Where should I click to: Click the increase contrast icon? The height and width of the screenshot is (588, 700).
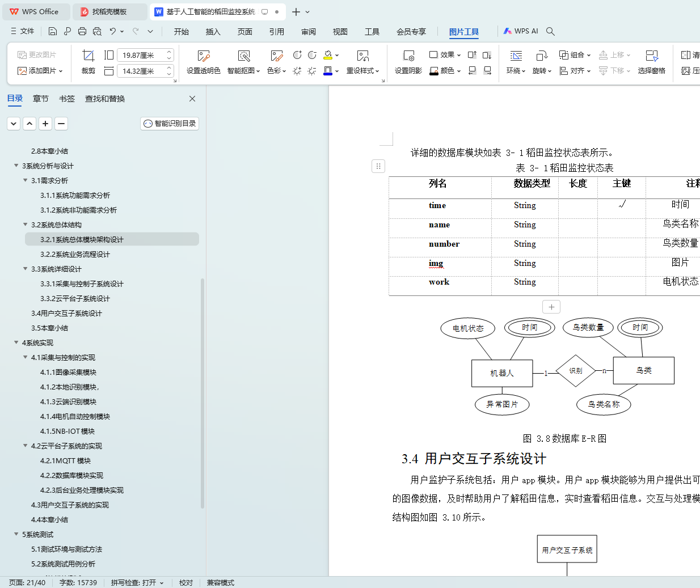pyautogui.click(x=297, y=55)
